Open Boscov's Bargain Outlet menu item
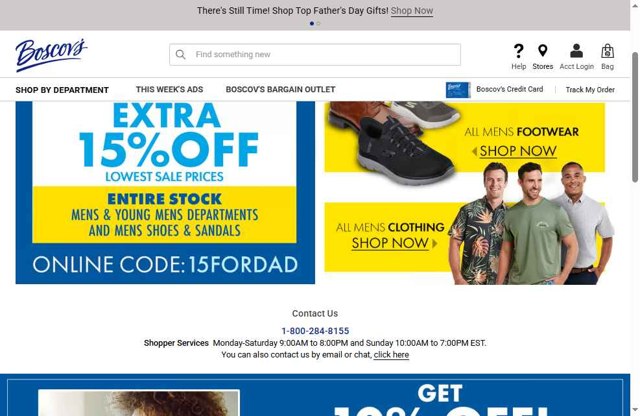 point(280,89)
